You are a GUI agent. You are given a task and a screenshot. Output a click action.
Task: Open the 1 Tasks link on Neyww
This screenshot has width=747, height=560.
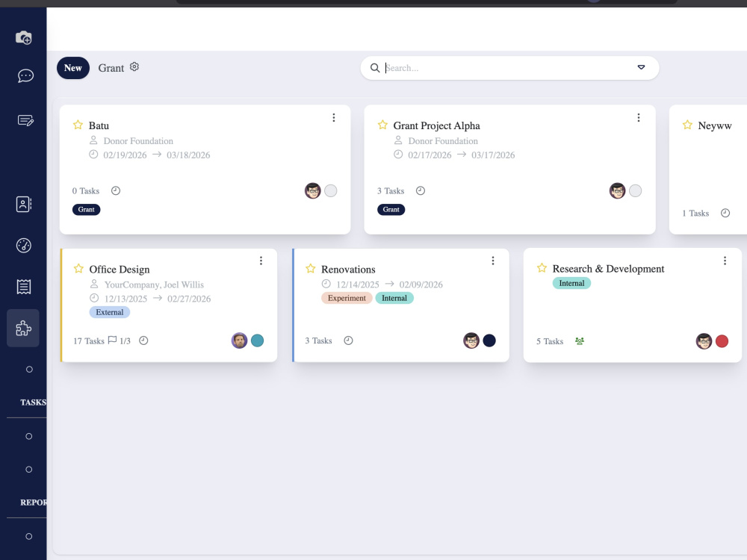(695, 214)
